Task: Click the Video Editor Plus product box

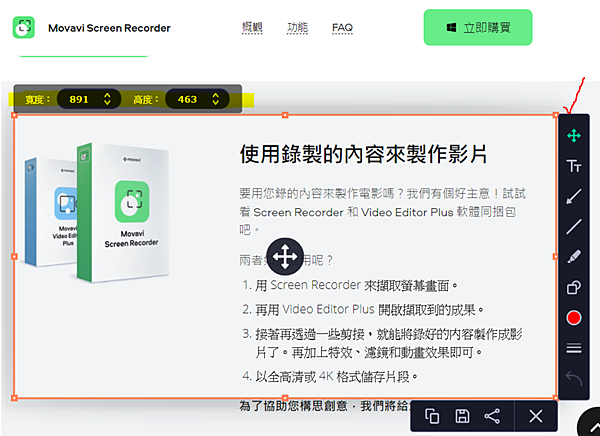Action: tap(51, 211)
